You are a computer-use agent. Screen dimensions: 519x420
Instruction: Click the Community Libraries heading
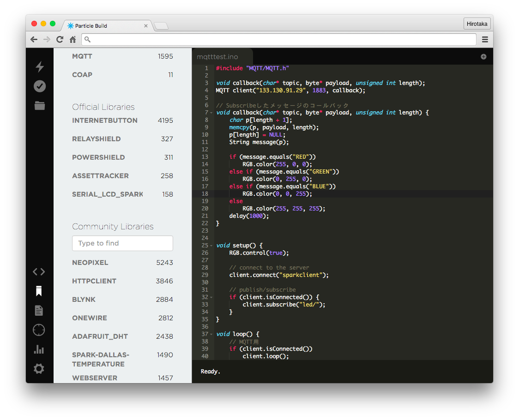113,226
